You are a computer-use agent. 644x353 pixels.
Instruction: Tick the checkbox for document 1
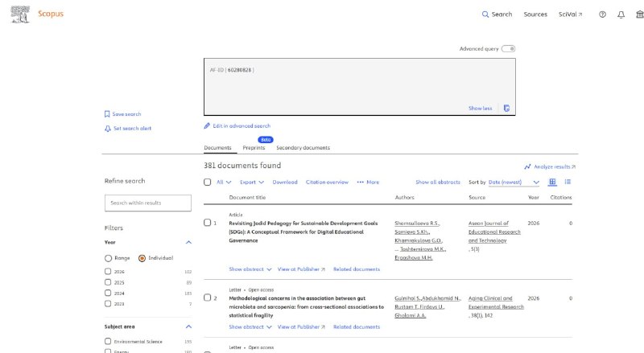(x=208, y=223)
